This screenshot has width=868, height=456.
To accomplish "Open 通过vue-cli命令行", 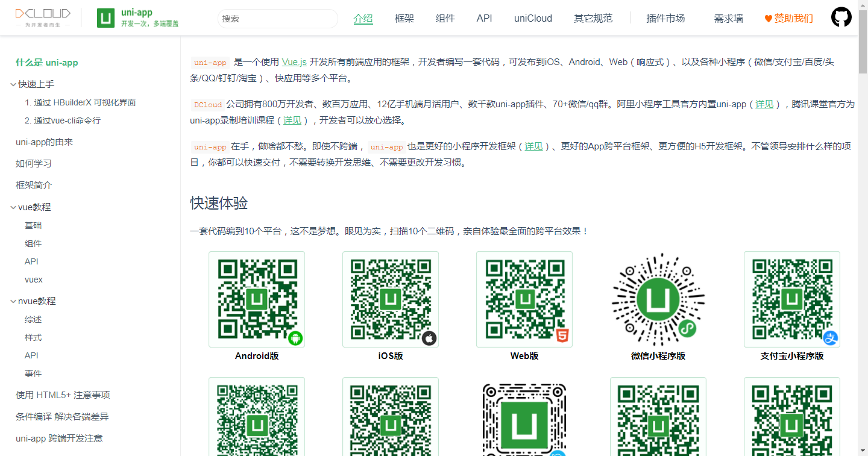I will (x=63, y=121).
